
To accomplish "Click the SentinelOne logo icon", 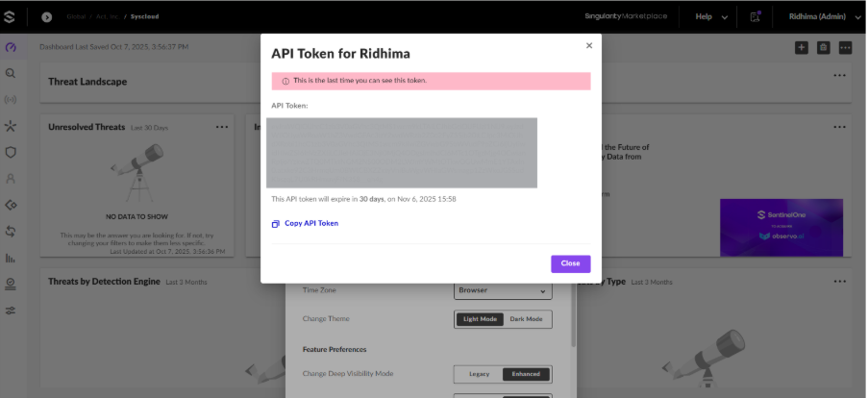I will (x=9, y=16).
